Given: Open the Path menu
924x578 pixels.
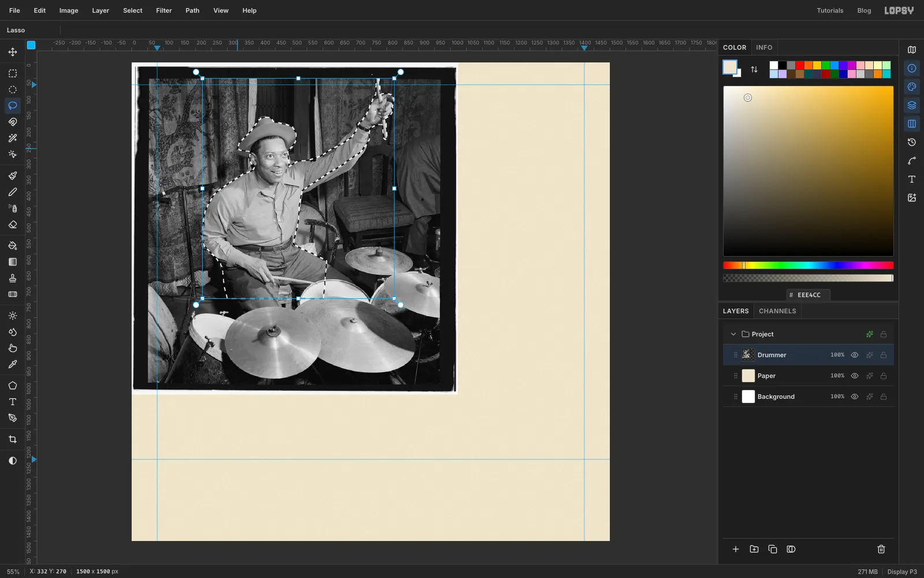Looking at the screenshot, I should tap(192, 10).
